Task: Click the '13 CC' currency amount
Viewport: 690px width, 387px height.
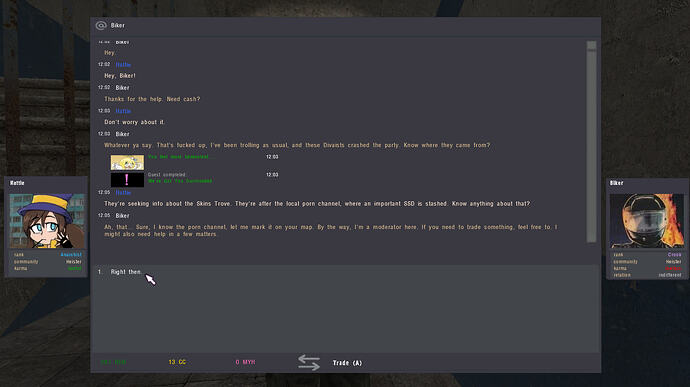Action: (177, 362)
